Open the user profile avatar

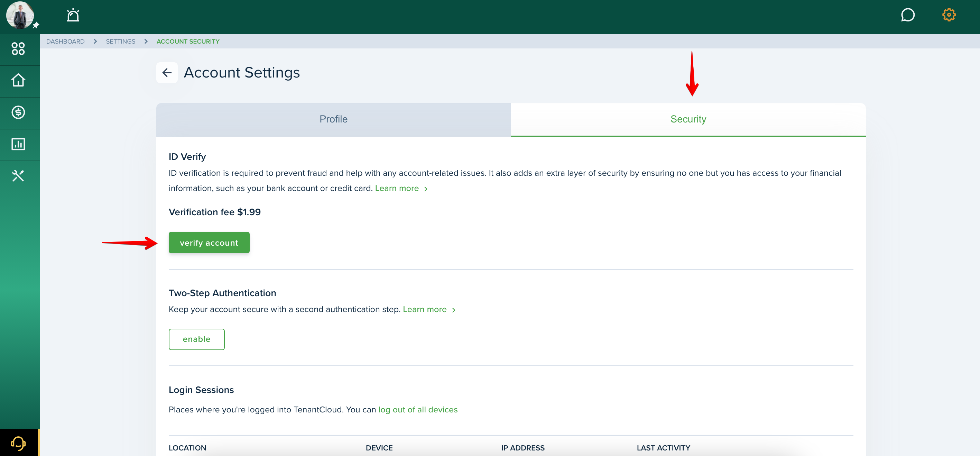click(x=20, y=15)
